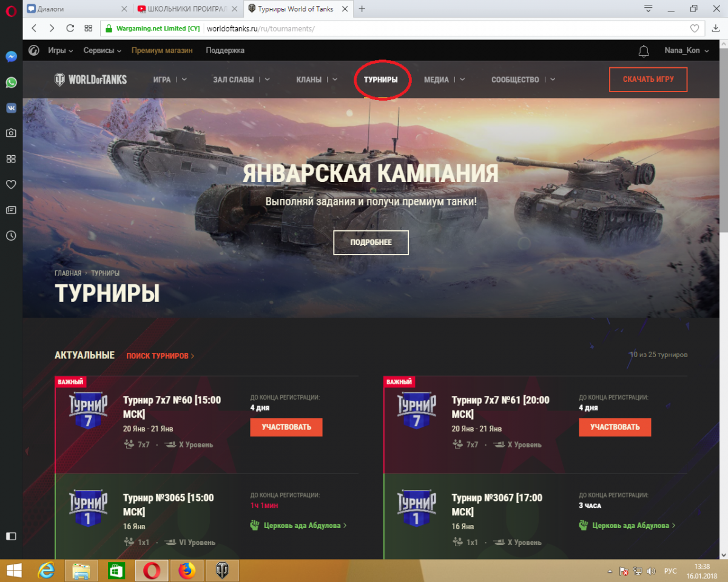Expand the КЛАНЫ menu chevron
The width and height of the screenshot is (728, 582).
click(335, 79)
